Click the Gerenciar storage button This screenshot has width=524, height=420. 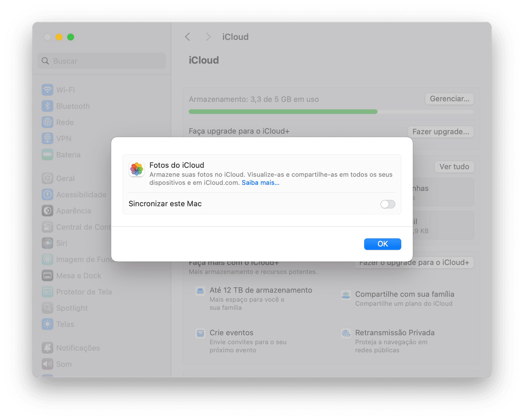click(x=449, y=99)
